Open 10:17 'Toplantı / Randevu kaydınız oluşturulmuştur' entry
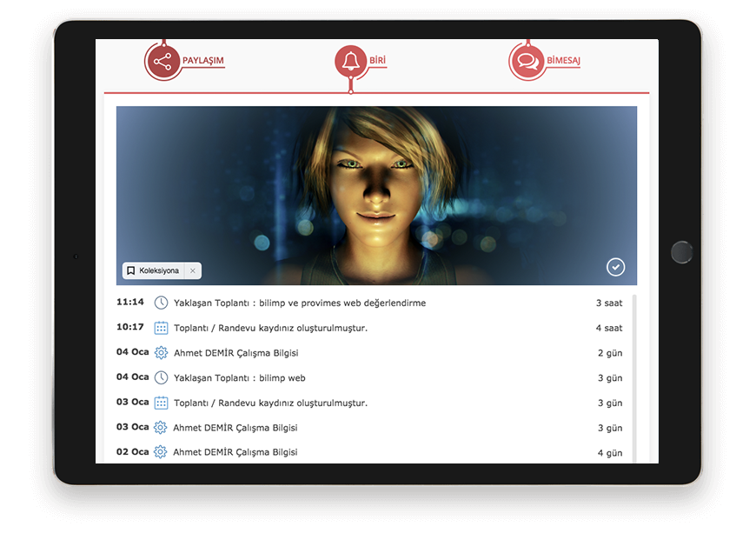The width and height of the screenshot is (756, 560). click(x=270, y=328)
